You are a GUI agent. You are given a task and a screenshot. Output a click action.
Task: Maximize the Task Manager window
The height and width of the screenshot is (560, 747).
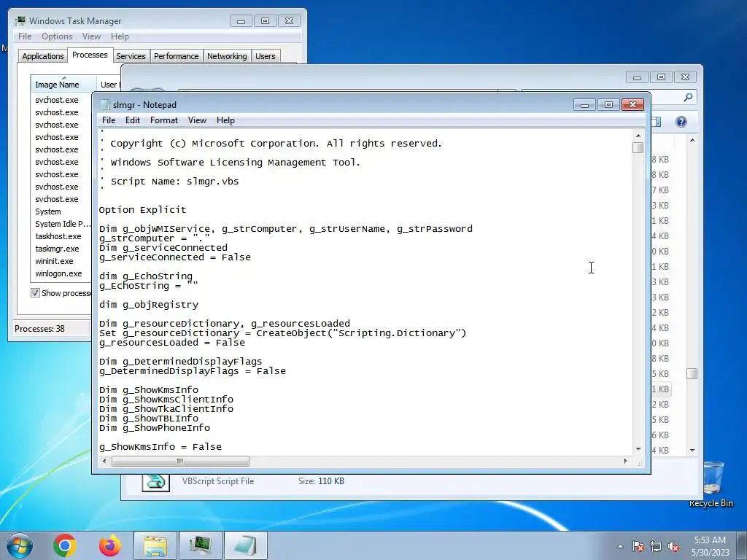[x=265, y=21]
